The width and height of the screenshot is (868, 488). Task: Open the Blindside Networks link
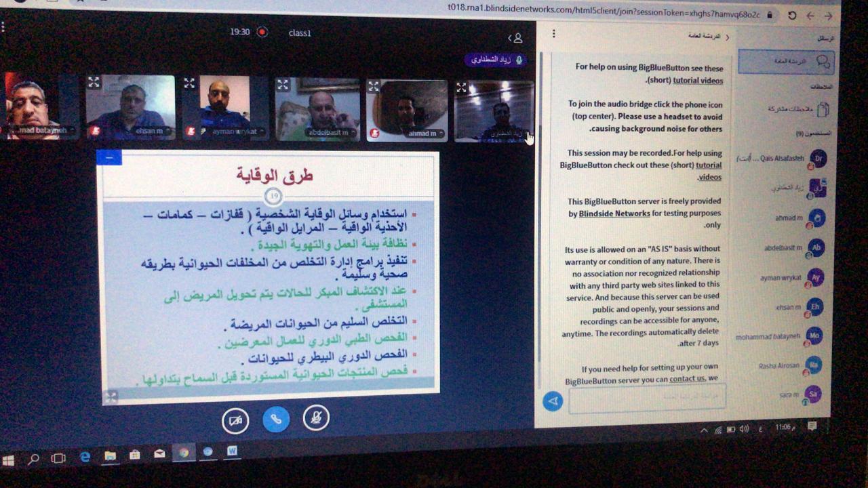pos(614,213)
